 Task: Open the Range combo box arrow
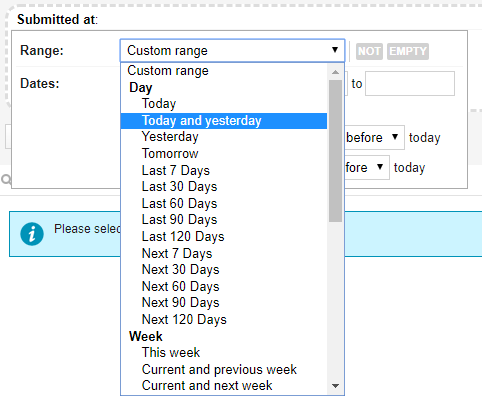click(x=335, y=50)
